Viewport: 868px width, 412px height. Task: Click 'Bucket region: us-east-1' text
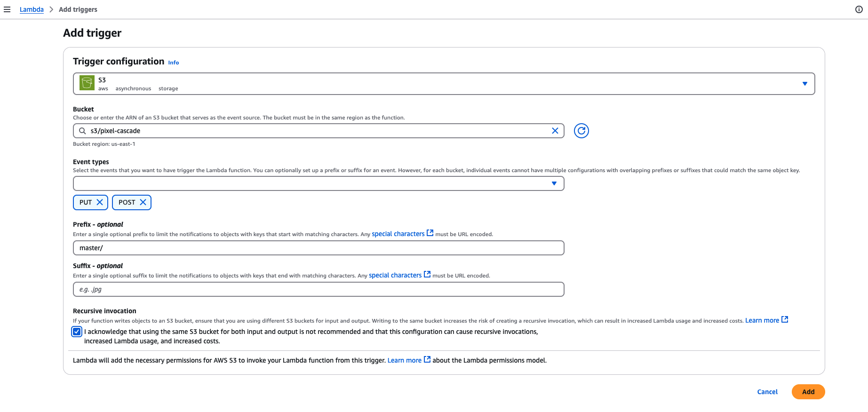[104, 144]
